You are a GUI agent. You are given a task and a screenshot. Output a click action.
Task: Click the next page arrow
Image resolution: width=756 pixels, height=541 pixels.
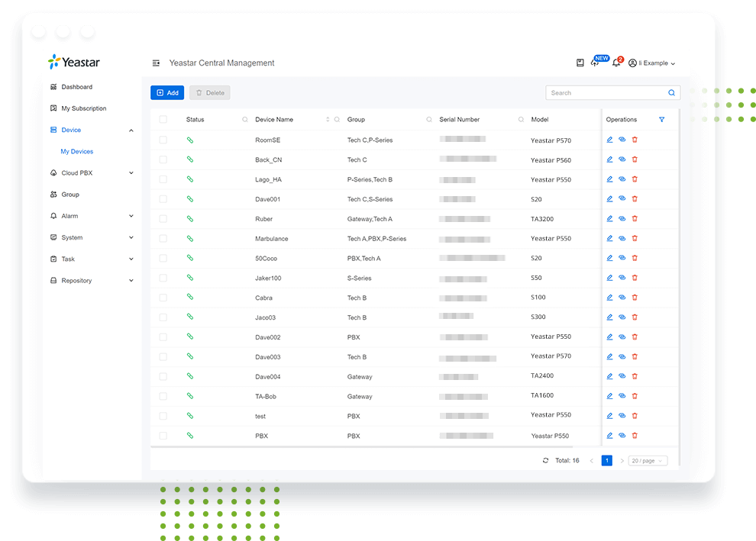(x=622, y=461)
